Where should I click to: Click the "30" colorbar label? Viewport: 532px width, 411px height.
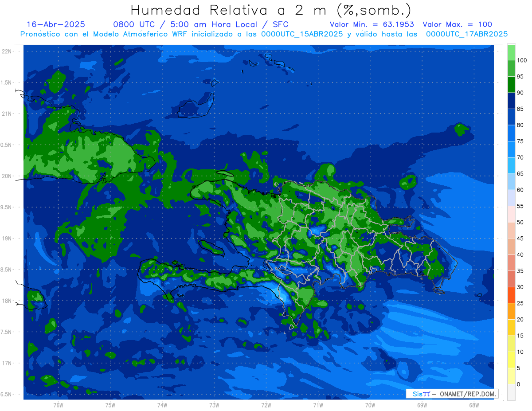pyautogui.click(x=520, y=287)
